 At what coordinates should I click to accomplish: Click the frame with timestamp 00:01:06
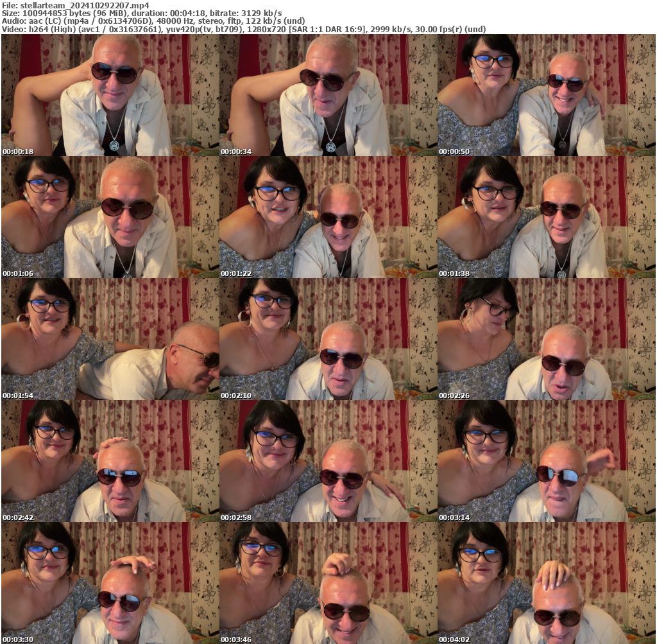[110, 217]
